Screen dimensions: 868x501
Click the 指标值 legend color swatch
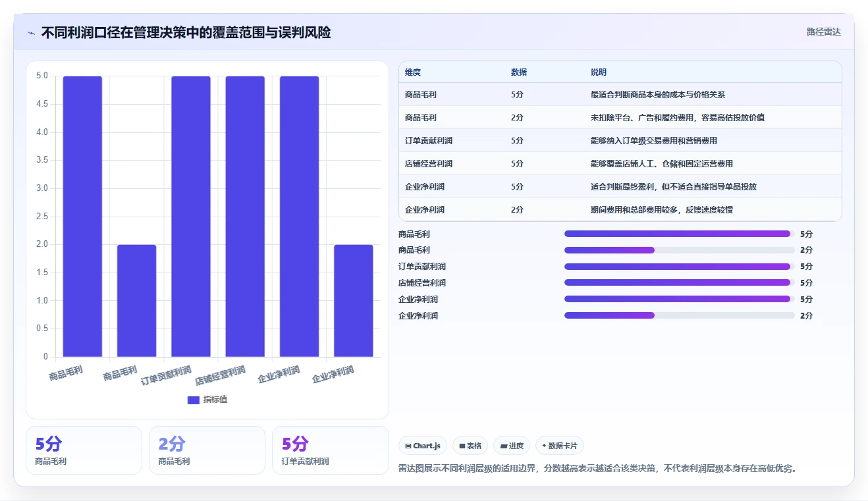[x=193, y=400]
